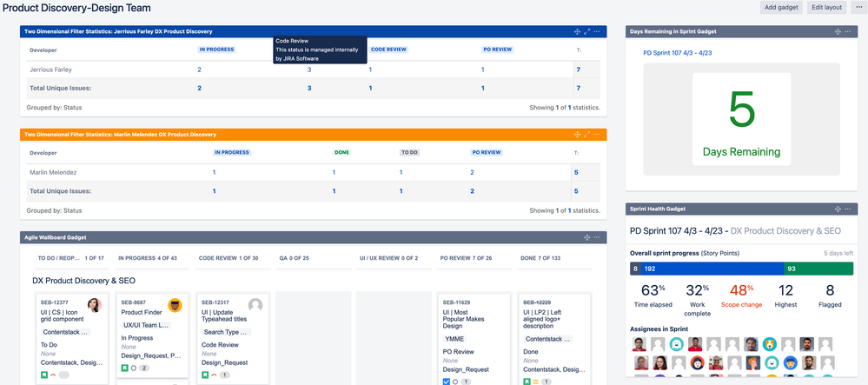Viewport: 868px width, 385px height.
Task: Click the Search Type epic label on SEB-12317
Action: [x=227, y=332]
